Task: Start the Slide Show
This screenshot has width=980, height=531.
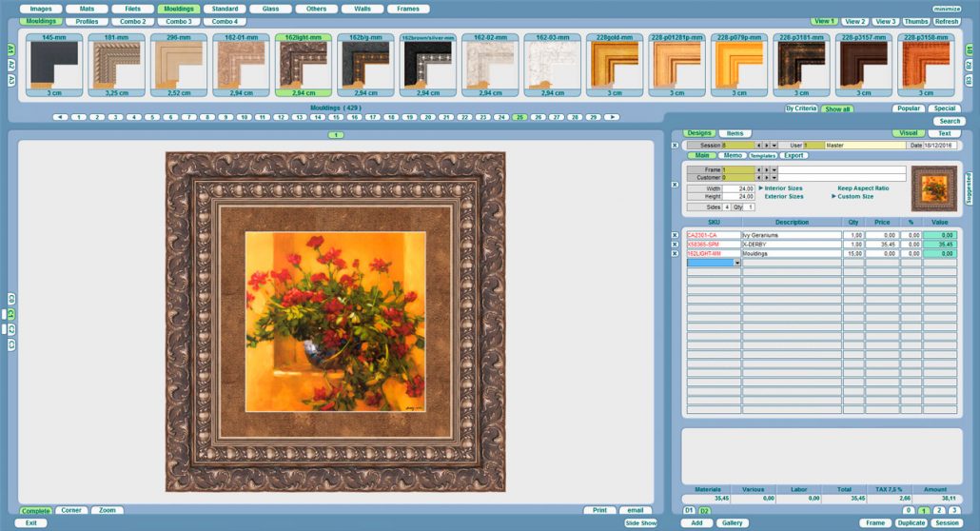Action: [x=640, y=522]
